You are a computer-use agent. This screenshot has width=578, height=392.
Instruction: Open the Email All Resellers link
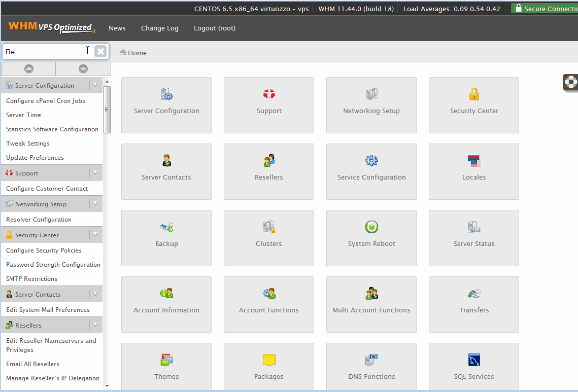pyautogui.click(x=33, y=364)
